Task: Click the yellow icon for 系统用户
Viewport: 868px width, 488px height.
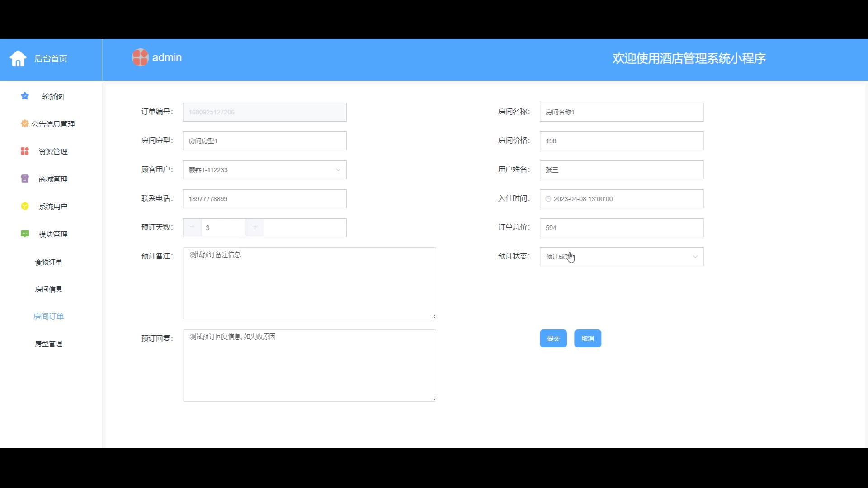Action: [25, 206]
